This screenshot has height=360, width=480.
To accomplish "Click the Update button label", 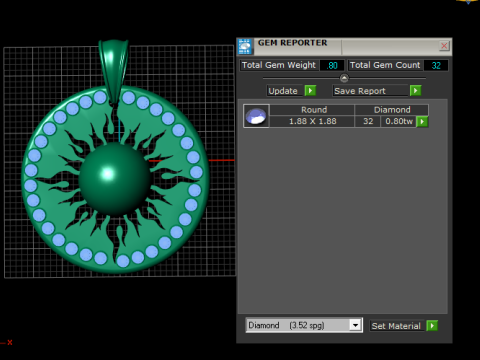I will click(x=285, y=91).
